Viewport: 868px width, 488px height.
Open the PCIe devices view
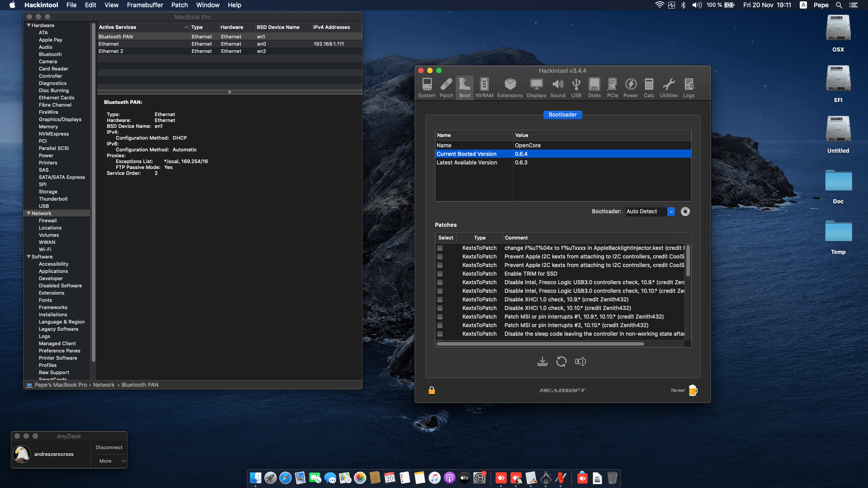[612, 87]
